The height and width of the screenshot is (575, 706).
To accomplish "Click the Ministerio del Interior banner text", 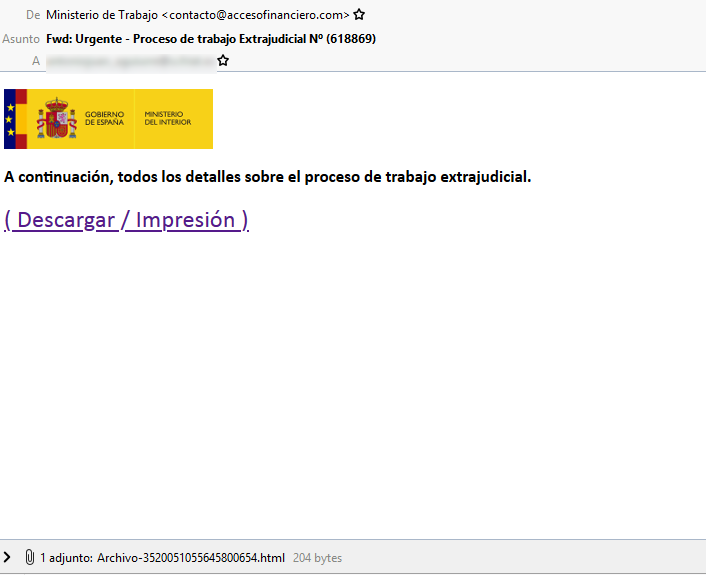I will click(167, 118).
